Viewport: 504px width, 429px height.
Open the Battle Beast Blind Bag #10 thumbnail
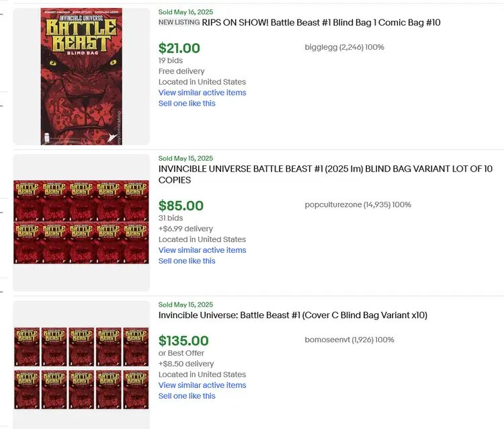pos(81,76)
